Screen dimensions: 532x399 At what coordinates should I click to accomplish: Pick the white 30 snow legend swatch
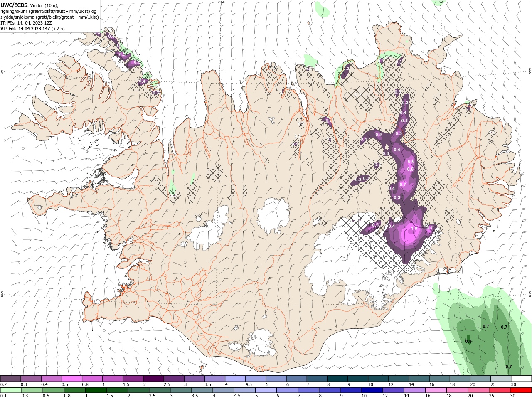[521, 379]
